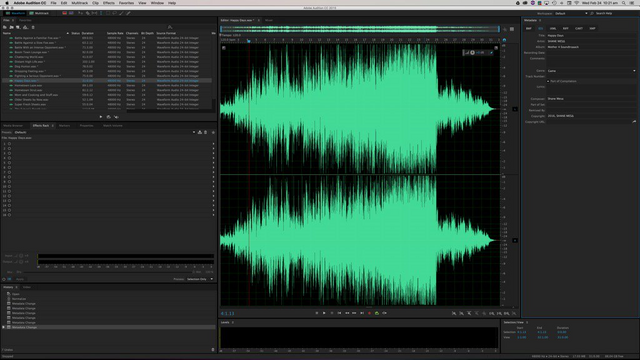Toggle Part of Compilation checkbox
The image size is (640, 360).
click(548, 81)
